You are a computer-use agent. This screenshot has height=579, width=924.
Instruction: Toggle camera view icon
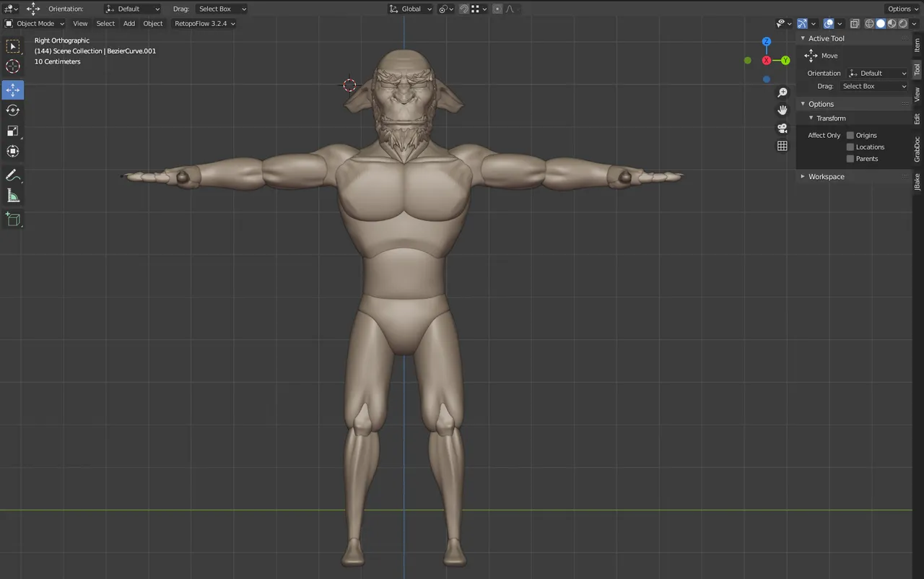point(782,129)
